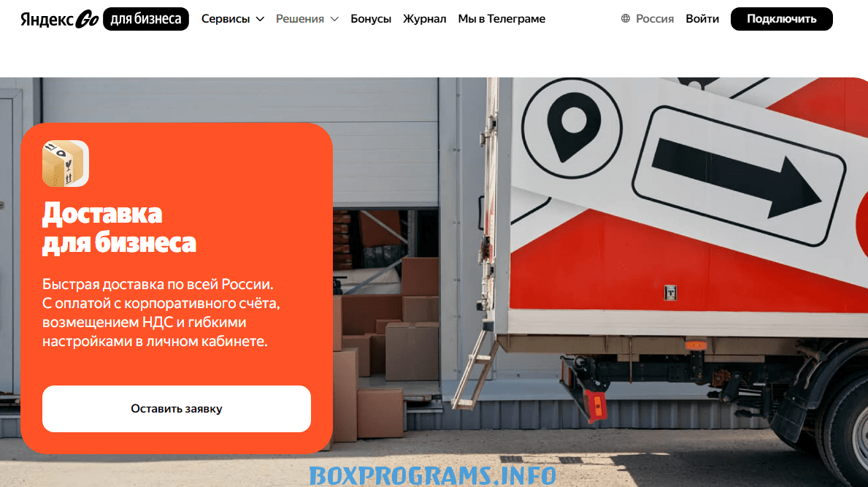Follow the Мы в Телеграме link
Viewport: 868px width, 487px height.
point(502,19)
